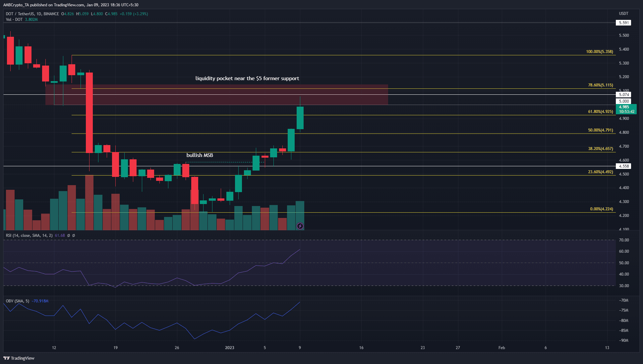Click the OBV value −70.918M
The width and height of the screenshot is (643, 364).
point(40,301)
